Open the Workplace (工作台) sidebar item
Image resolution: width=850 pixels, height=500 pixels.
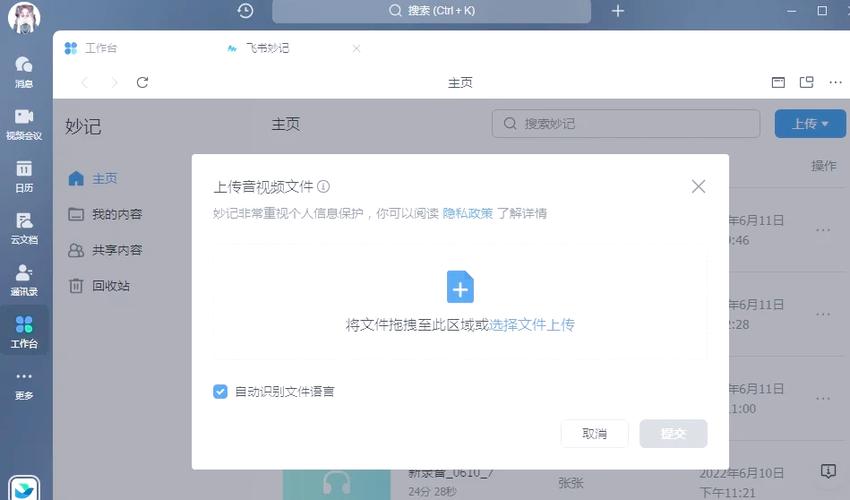tap(24, 332)
